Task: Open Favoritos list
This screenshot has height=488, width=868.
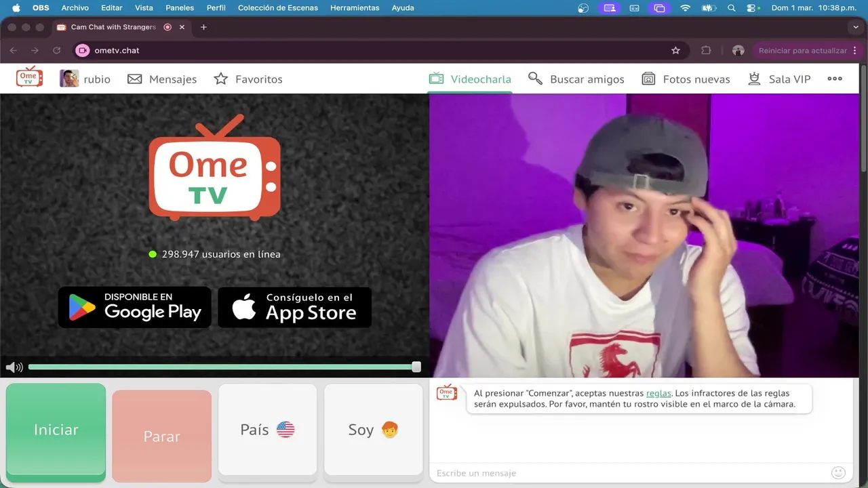Action: tap(248, 79)
